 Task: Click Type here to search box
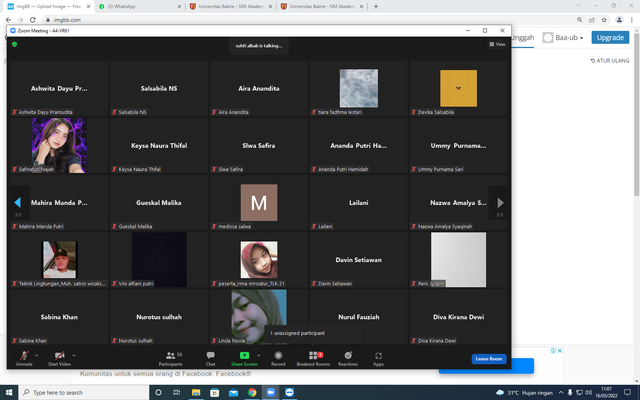84,392
